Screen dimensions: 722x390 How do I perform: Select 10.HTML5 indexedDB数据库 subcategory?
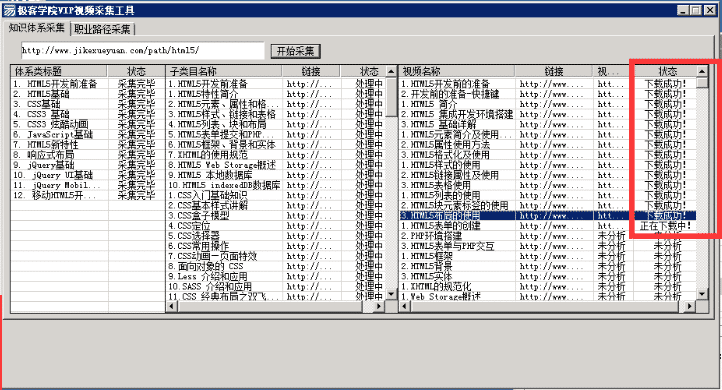[x=276, y=185]
